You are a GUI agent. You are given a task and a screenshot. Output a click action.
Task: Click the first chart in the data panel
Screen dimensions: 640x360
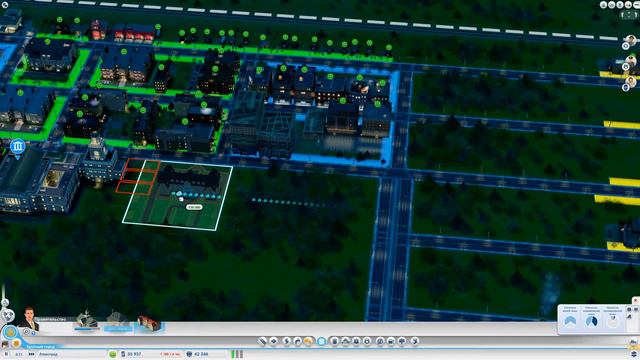pos(570,321)
